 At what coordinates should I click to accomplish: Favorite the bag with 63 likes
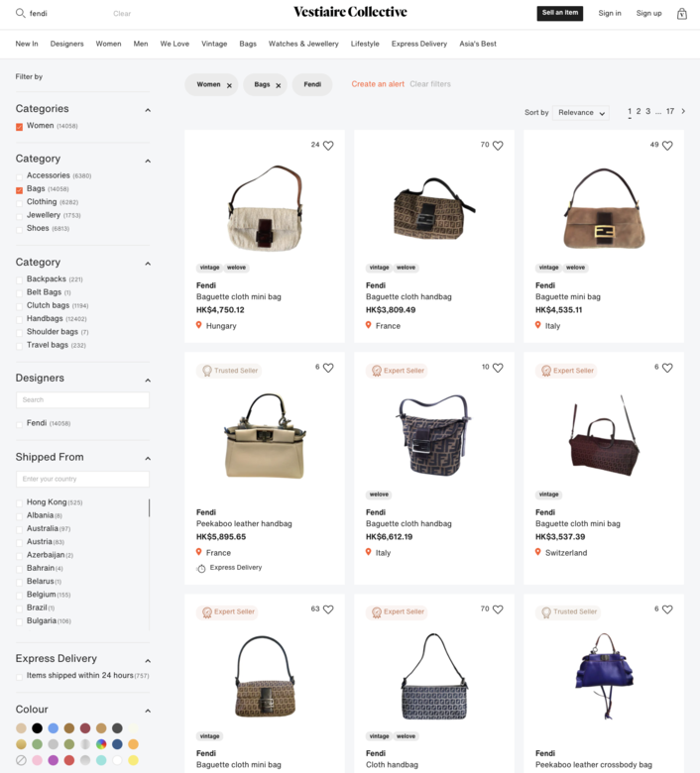(x=328, y=609)
